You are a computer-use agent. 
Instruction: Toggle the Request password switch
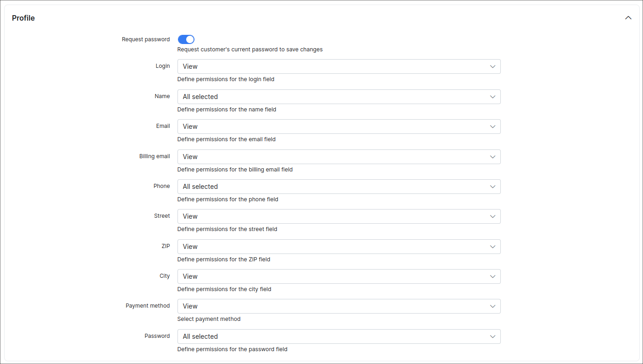pos(186,39)
